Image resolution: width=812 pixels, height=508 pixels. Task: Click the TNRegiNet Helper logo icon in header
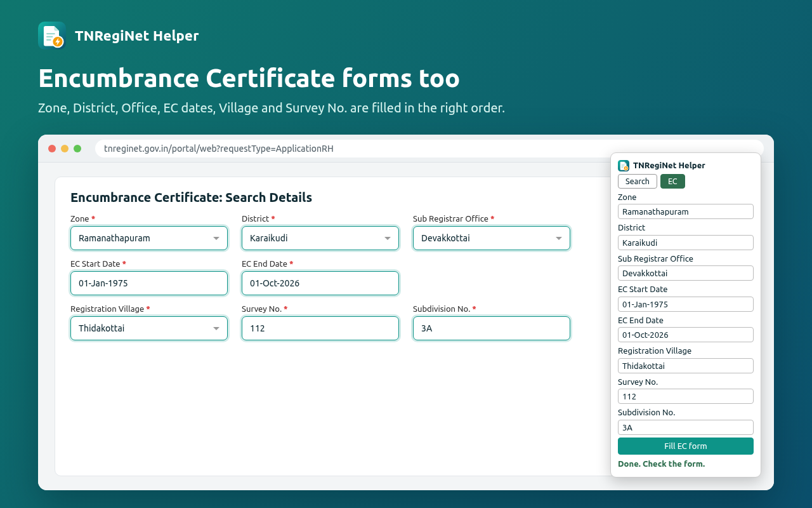tap(52, 36)
